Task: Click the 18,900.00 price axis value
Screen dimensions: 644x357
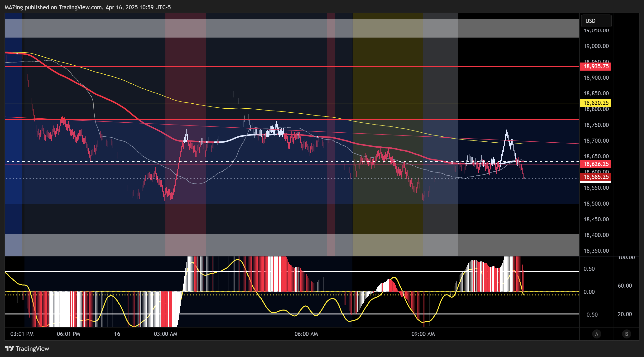Action: (596, 78)
